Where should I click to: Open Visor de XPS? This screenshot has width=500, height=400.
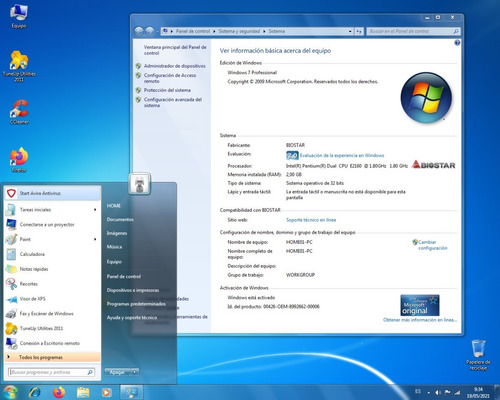pos(52,299)
